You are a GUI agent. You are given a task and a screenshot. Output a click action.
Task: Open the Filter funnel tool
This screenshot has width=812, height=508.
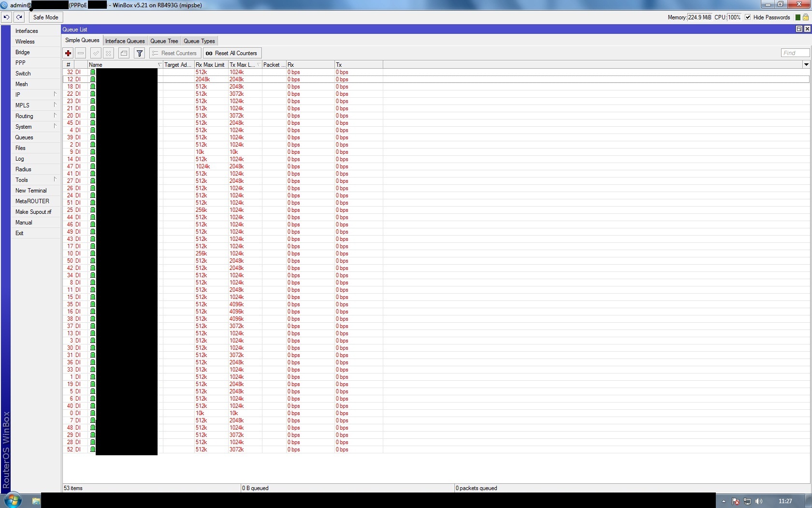[x=140, y=53]
